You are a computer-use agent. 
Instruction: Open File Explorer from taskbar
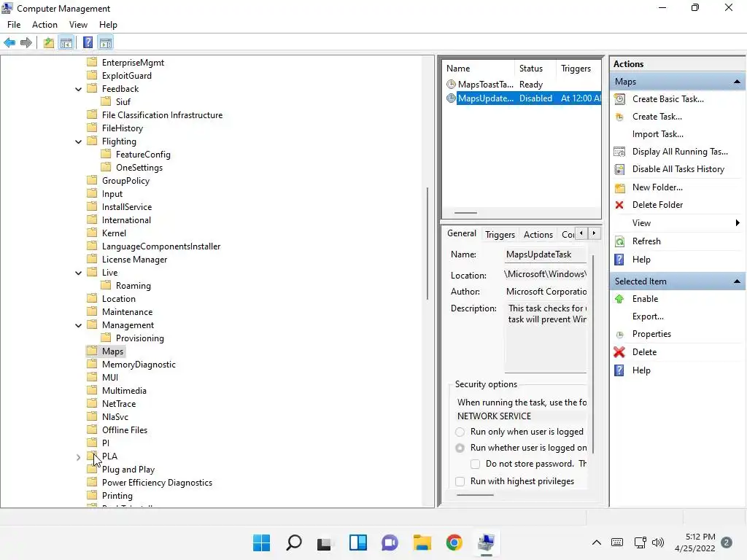click(x=422, y=542)
